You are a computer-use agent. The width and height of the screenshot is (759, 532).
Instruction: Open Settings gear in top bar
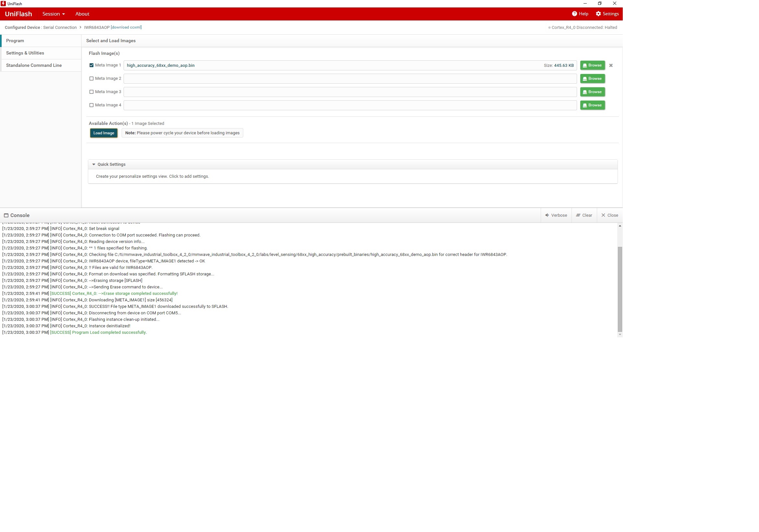(x=598, y=14)
